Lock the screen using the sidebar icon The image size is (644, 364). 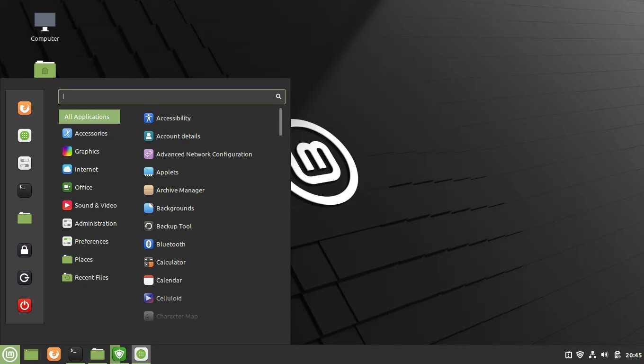pos(24,250)
